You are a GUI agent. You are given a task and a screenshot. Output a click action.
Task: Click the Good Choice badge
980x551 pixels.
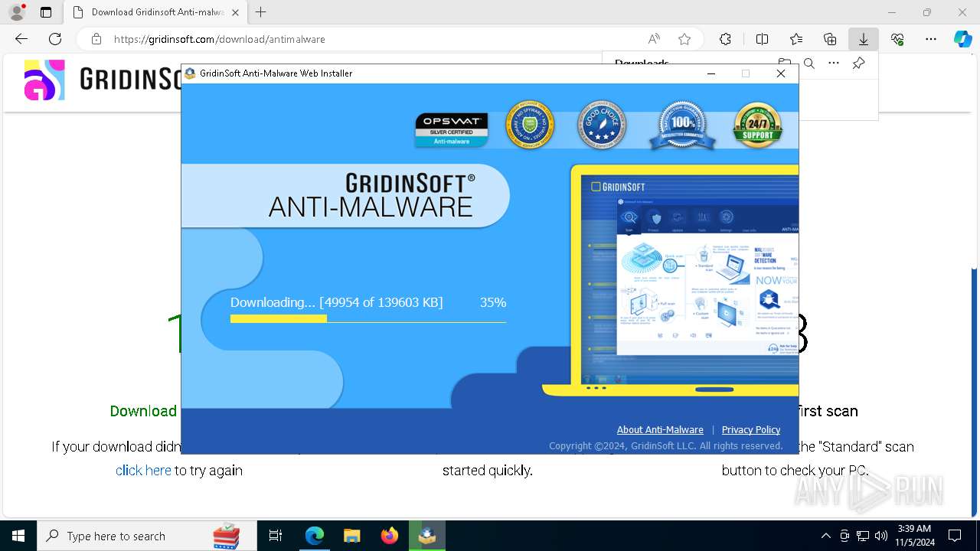pos(602,125)
